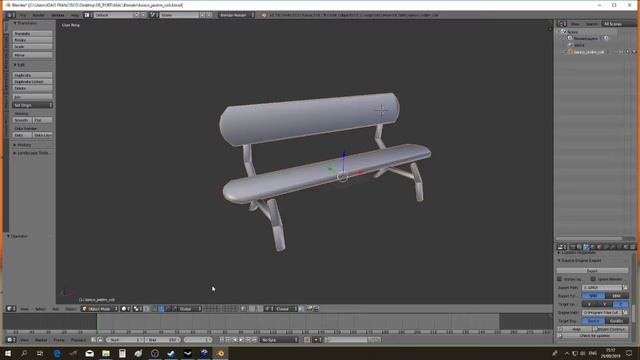The width and height of the screenshot is (640, 360).
Task: Toggle the first checkbox under the Export button
Action: (560, 279)
